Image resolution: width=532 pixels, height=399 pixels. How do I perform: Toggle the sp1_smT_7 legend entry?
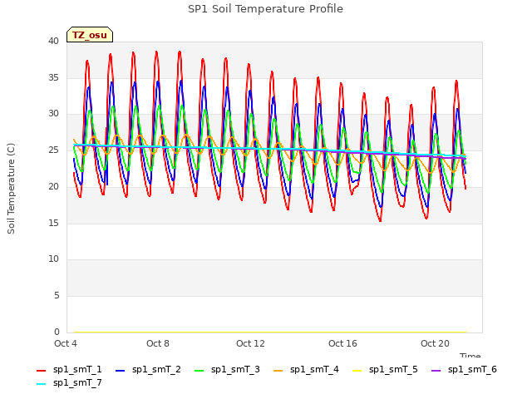click(69, 382)
